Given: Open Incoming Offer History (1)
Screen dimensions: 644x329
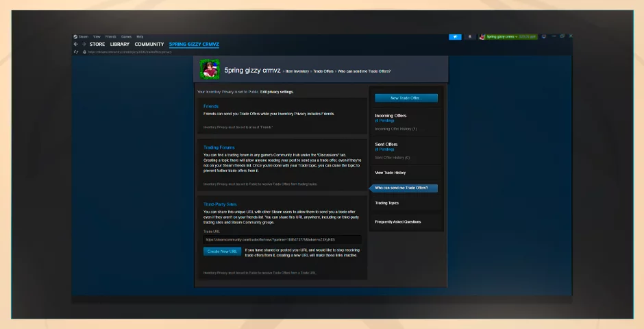Looking at the screenshot, I should click(x=396, y=129).
